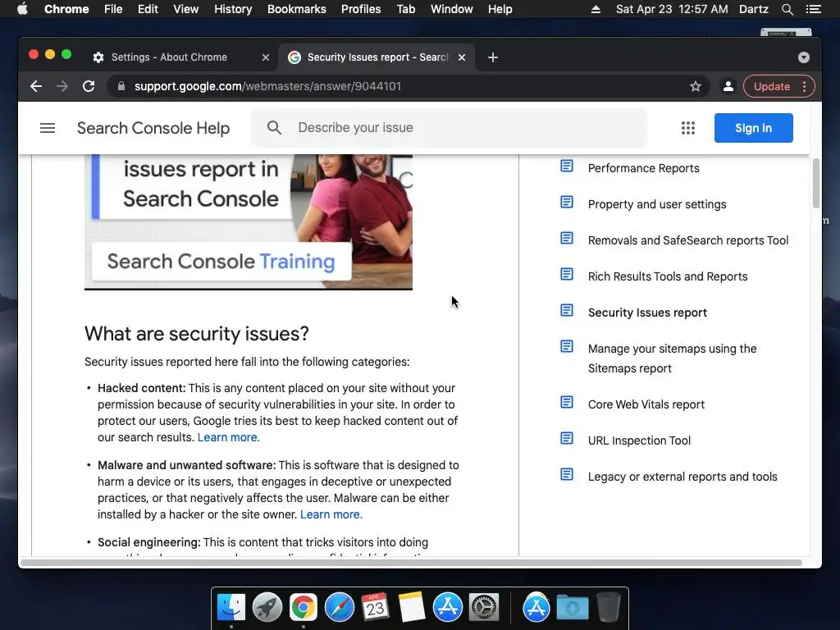Image resolution: width=840 pixels, height=630 pixels.
Task: Reload the current page
Action: (x=89, y=86)
